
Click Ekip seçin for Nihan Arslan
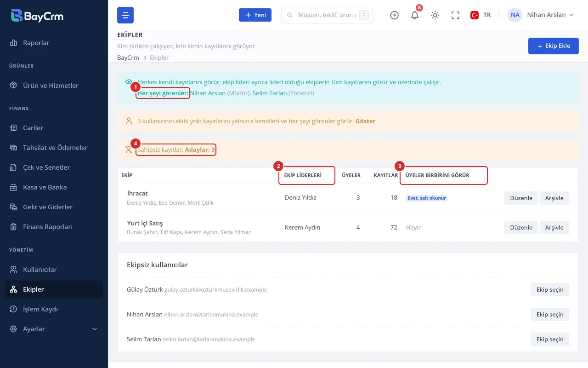tap(550, 315)
